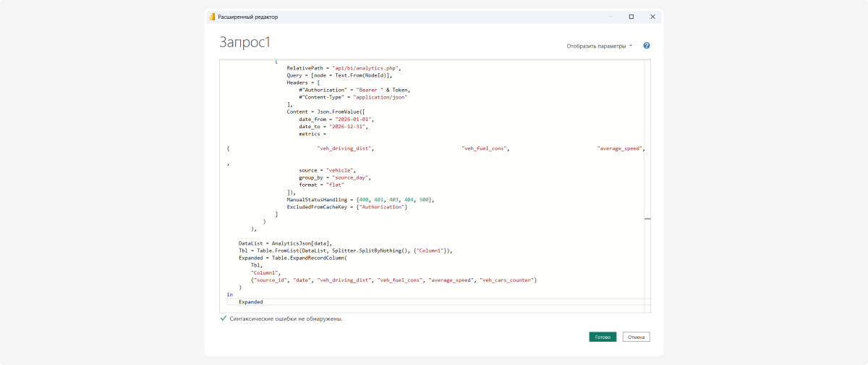The width and height of the screenshot is (868, 365).
Task: Click the green syntax check mark icon
Action: (223, 318)
